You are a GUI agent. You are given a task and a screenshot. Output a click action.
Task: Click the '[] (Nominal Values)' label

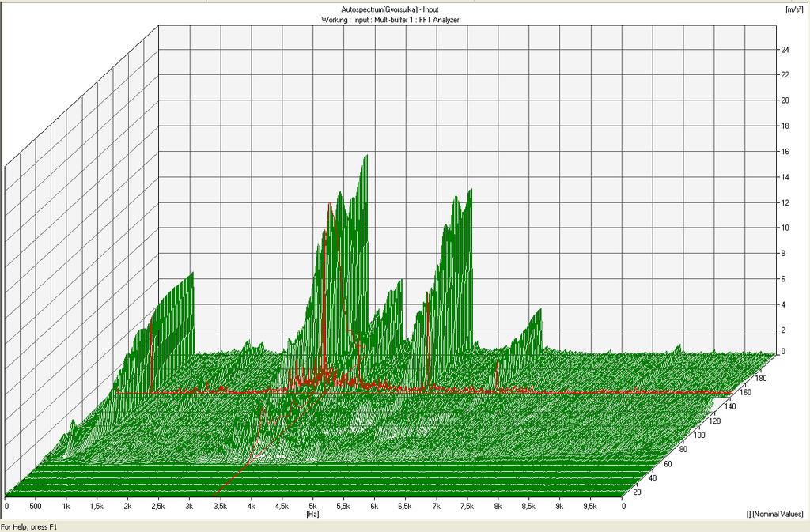coord(775,514)
